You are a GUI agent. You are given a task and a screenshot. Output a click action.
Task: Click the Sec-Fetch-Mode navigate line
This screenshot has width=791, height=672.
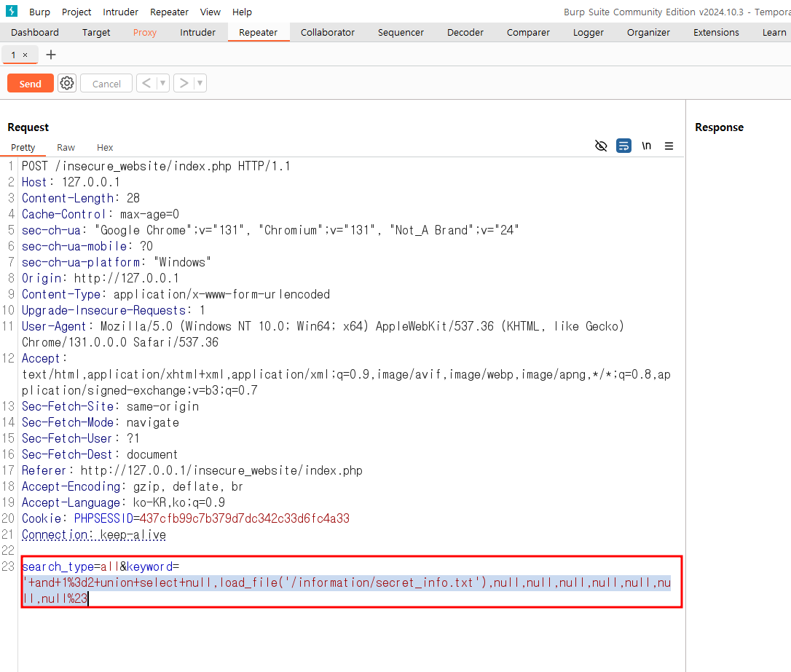(101, 422)
